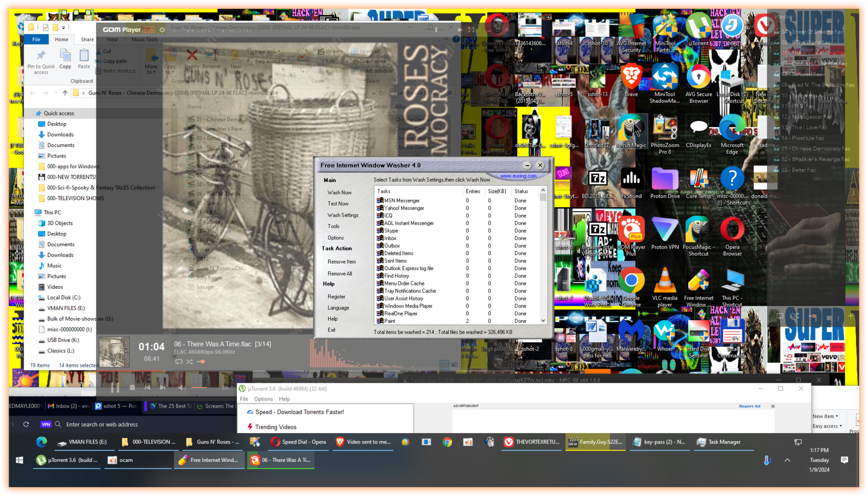This screenshot has width=868, height=496.
Task: Open the Microsoft Edge desktop shortcut
Action: tap(732, 134)
